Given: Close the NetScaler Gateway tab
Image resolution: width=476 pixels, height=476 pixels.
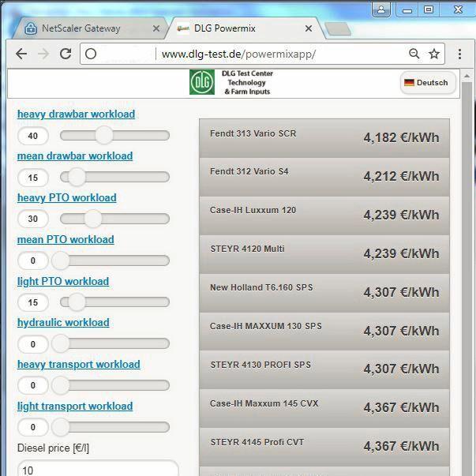Looking at the screenshot, I should tap(156, 28).
